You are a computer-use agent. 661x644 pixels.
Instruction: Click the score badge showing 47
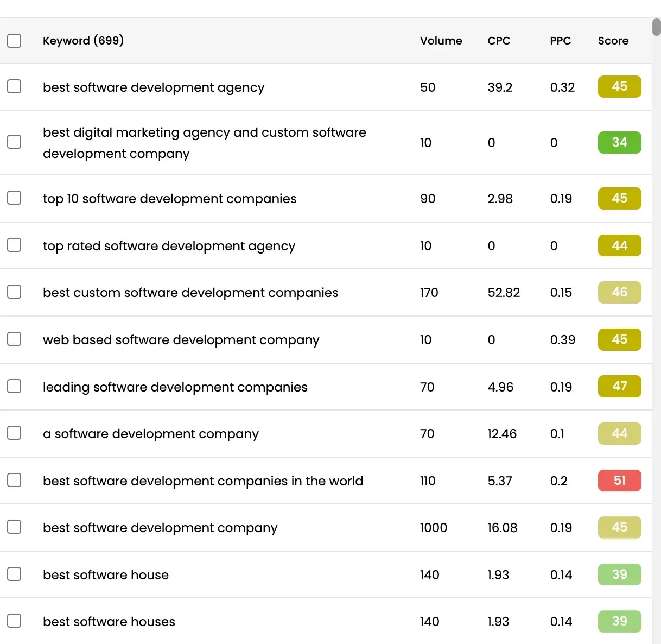(x=619, y=386)
